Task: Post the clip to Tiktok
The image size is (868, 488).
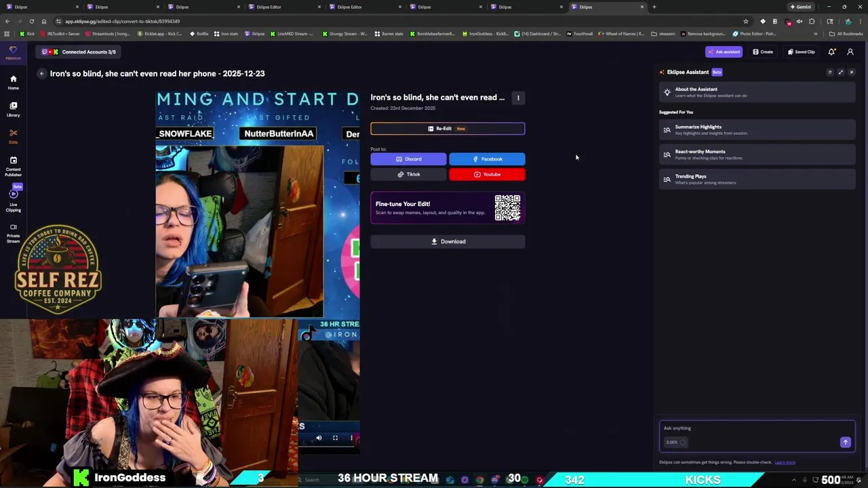Action: (408, 174)
